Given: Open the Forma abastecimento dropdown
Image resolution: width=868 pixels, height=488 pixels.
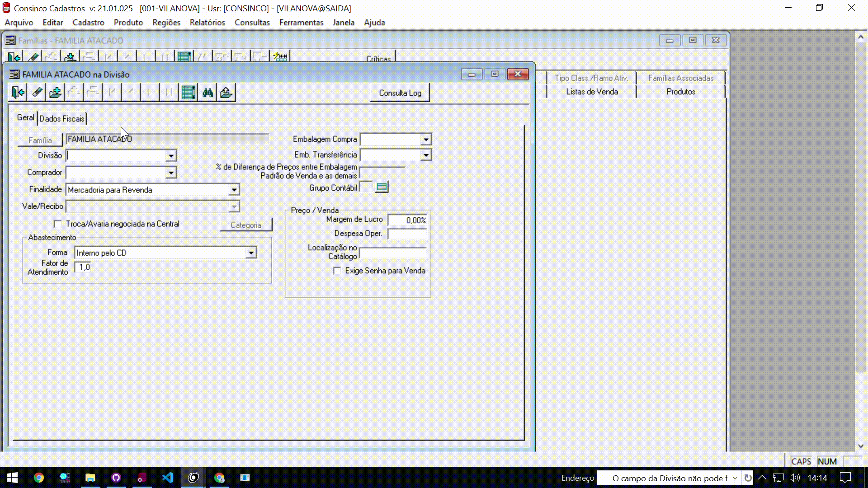Looking at the screenshot, I should [x=251, y=253].
